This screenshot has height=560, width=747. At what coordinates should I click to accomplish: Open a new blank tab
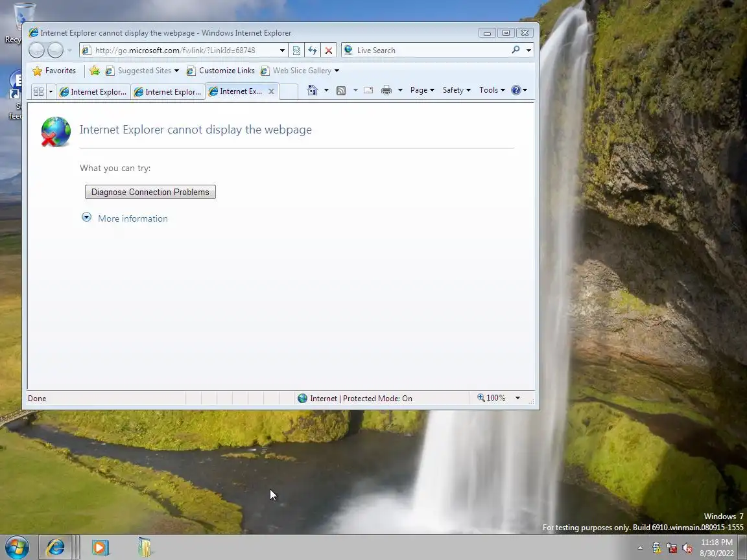pyautogui.click(x=288, y=91)
